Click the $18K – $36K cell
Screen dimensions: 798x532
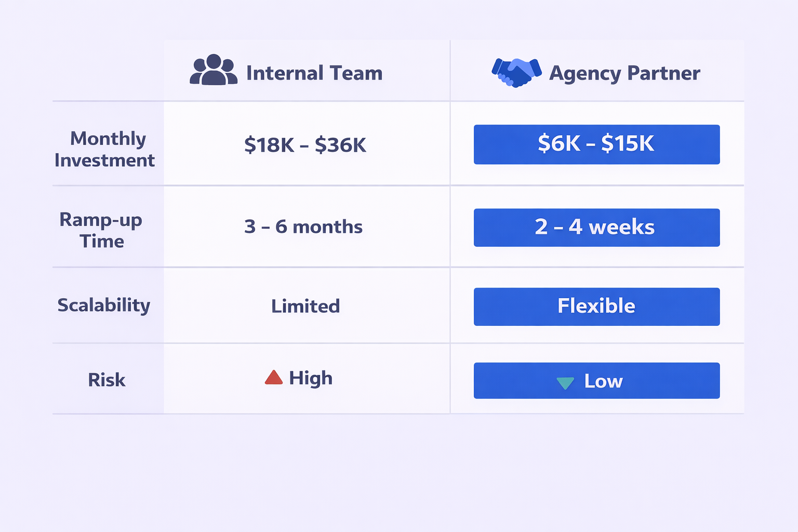305,145
